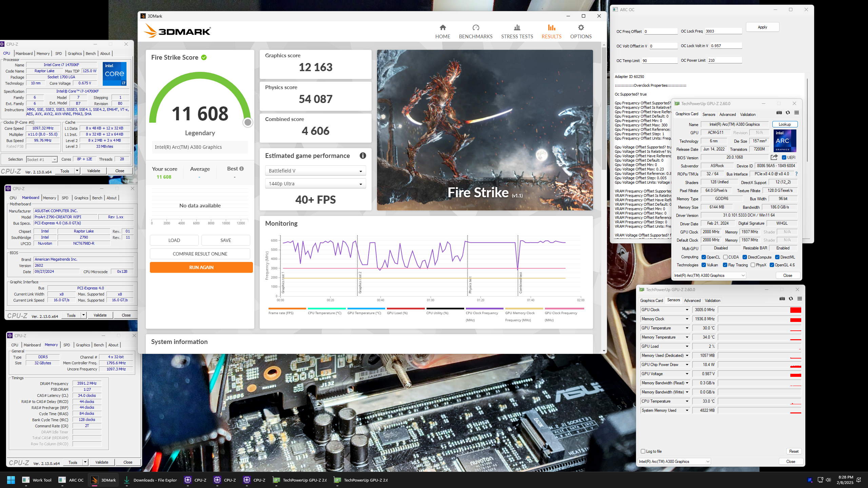The height and width of the screenshot is (488, 868).
Task: Refresh GPU-Z Graphics Card window
Action: [x=788, y=113]
